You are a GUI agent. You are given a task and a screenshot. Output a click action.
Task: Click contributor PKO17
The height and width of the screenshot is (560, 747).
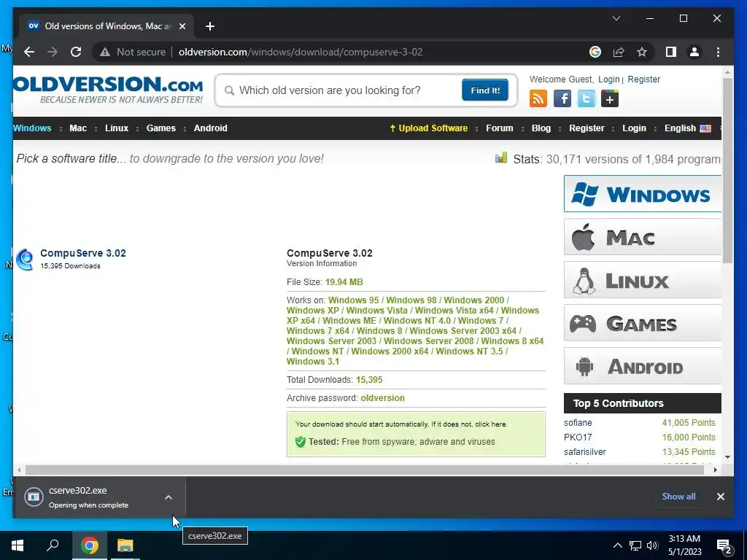tap(578, 437)
